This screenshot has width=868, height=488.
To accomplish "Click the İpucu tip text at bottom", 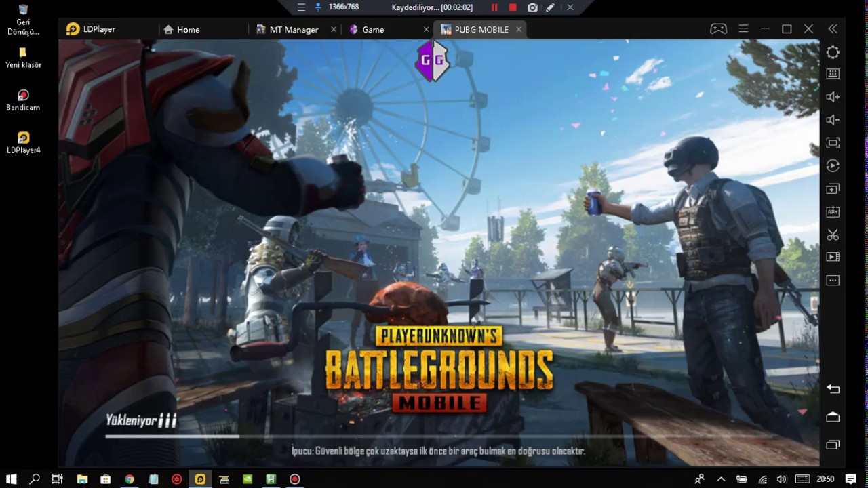I will tap(438, 451).
